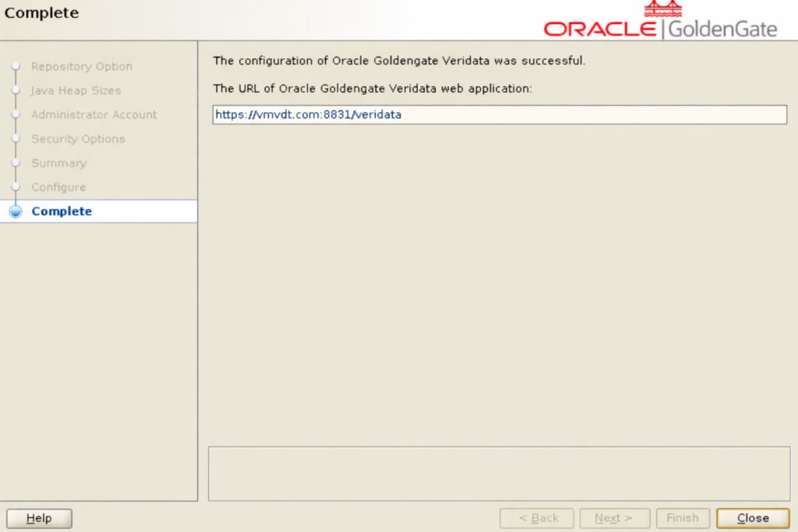Click the Security Options step bullet icon
Screen dimensions: 798x532
[15, 139]
